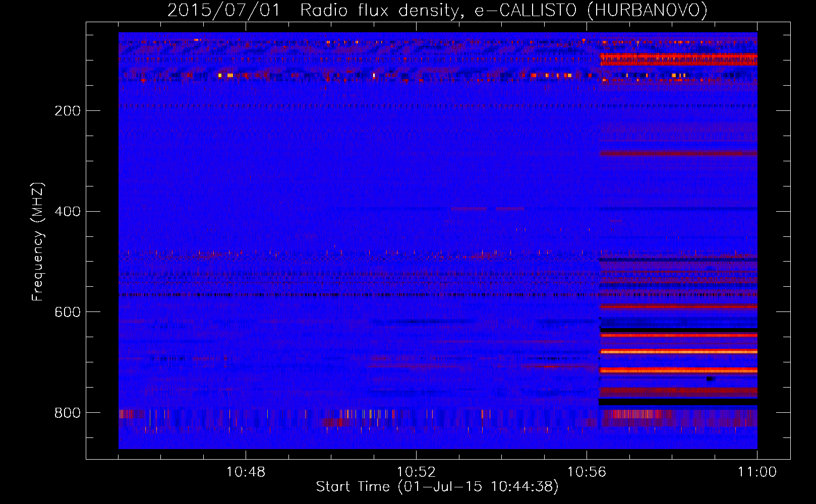Click the "Frequency (MHZ)" y-axis label
The height and width of the screenshot is (504, 816).
pos(38,242)
